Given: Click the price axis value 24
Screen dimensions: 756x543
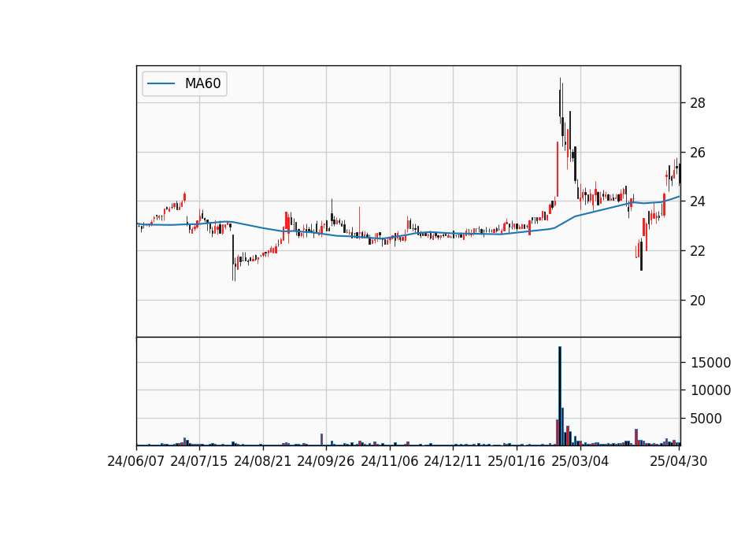Looking at the screenshot, I should 698,201.
